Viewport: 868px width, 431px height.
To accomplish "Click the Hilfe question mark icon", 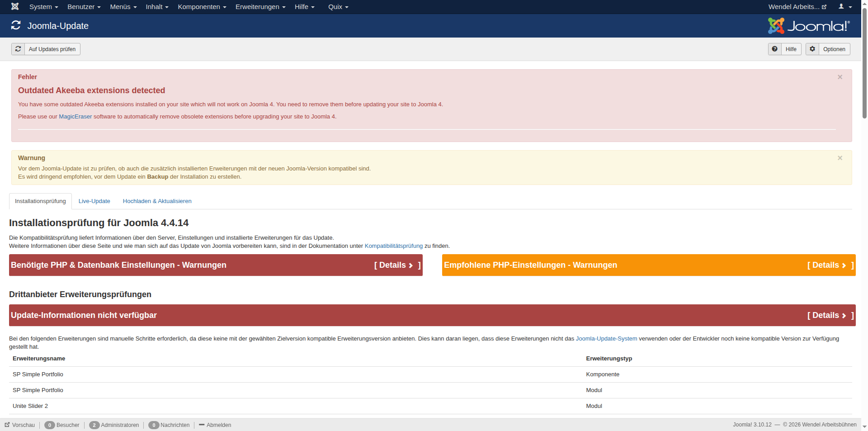I will [x=775, y=49].
